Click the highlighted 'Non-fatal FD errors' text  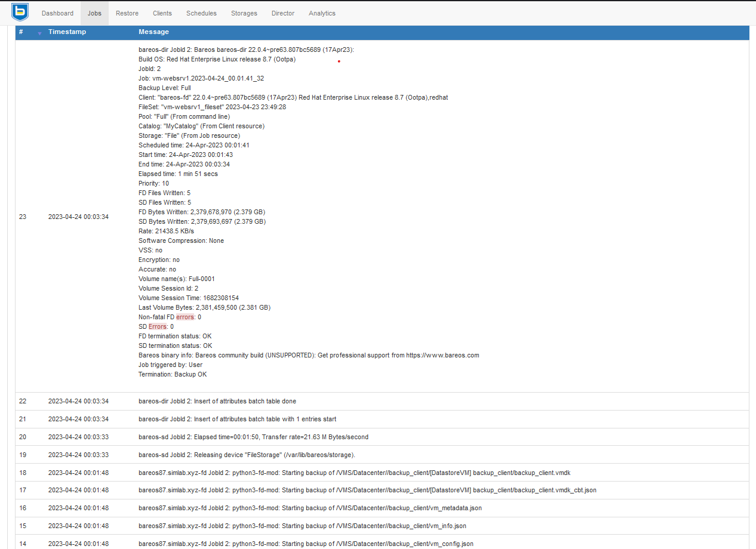170,317
